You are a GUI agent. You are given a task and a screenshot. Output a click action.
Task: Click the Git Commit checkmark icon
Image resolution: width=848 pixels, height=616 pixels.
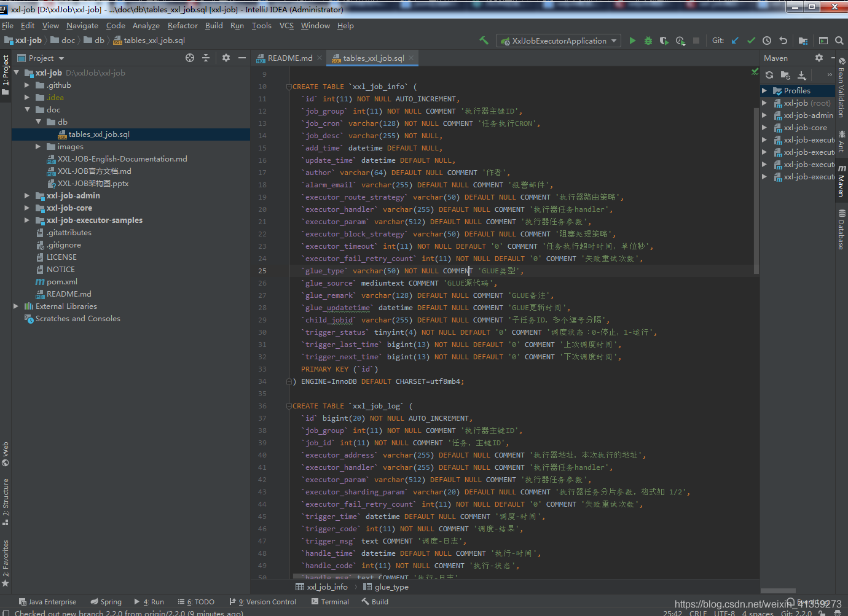pyautogui.click(x=751, y=41)
